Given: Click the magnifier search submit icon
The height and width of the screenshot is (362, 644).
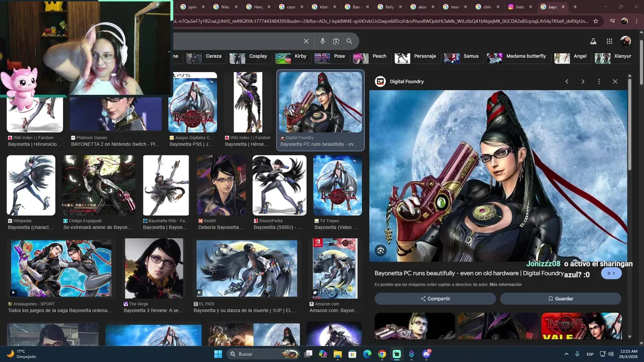Looking at the screenshot, I should pyautogui.click(x=349, y=41).
